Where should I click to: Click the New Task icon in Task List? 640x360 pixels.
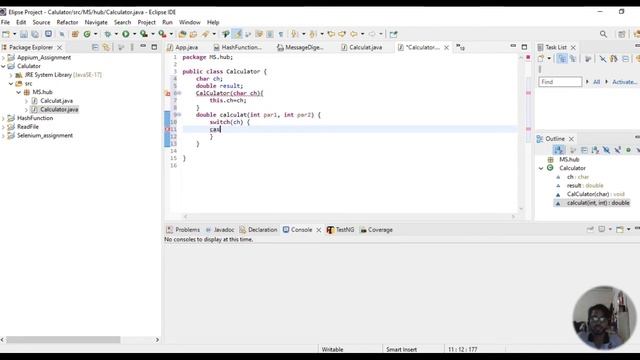point(541,59)
